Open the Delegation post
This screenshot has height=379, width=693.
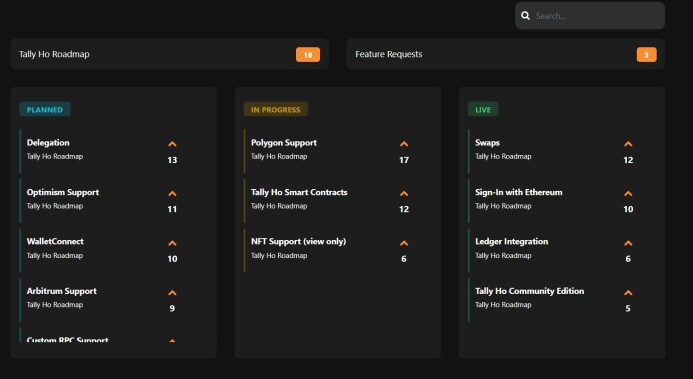48,143
